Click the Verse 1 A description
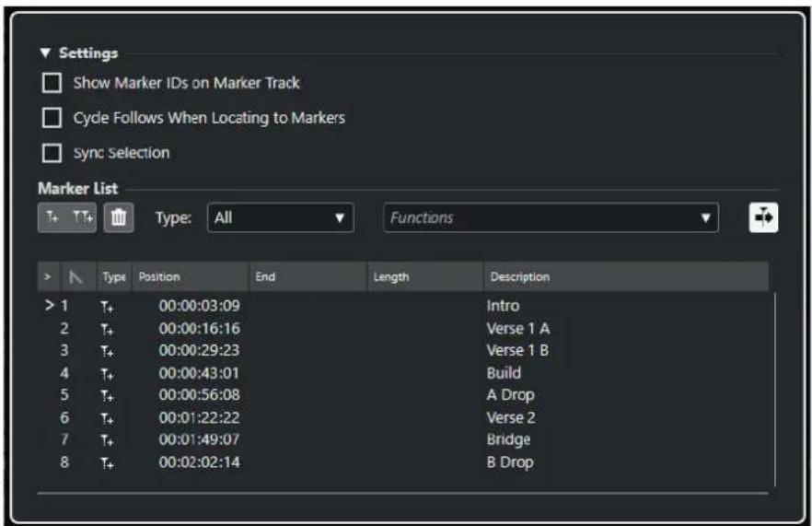812x526 pixels. pos(518,328)
